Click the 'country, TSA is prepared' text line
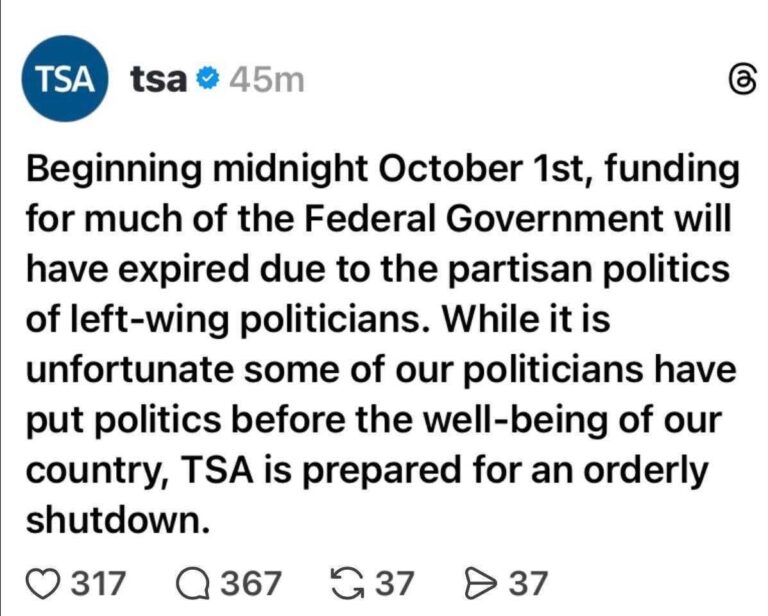Screen dimensions: 768x616 point(366,470)
